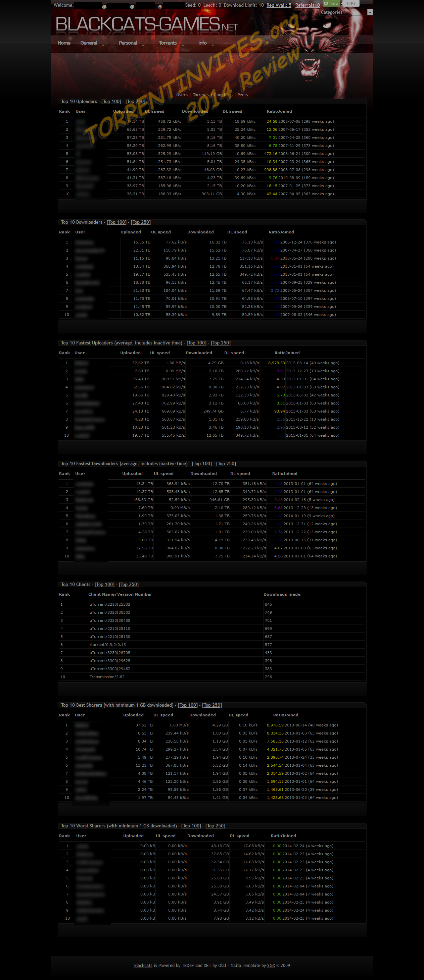
Task: Click the Req Avail: 5 link
Action: tap(279, 5)
